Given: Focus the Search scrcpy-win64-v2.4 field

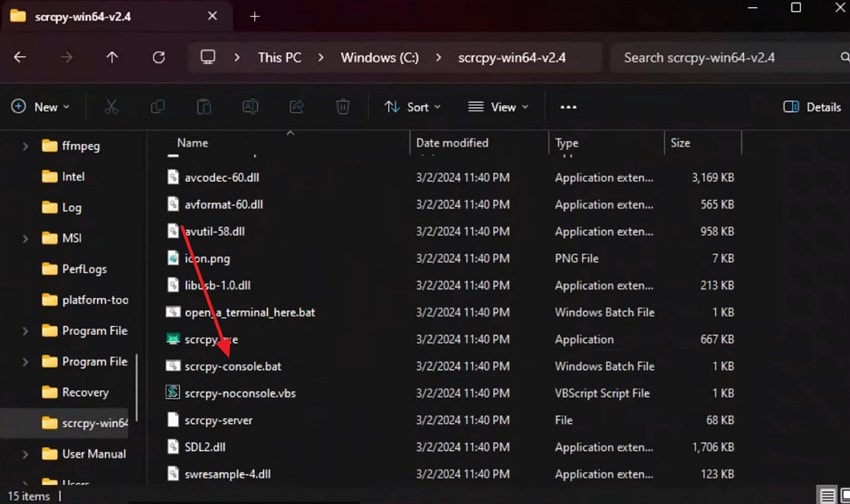Looking at the screenshot, I should click(729, 57).
